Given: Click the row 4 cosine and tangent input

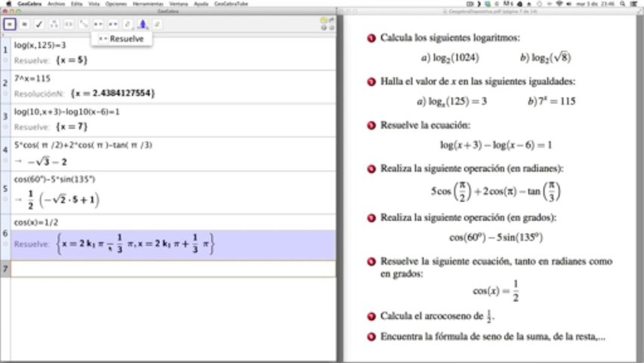Looking at the screenshot, I should [84, 145].
